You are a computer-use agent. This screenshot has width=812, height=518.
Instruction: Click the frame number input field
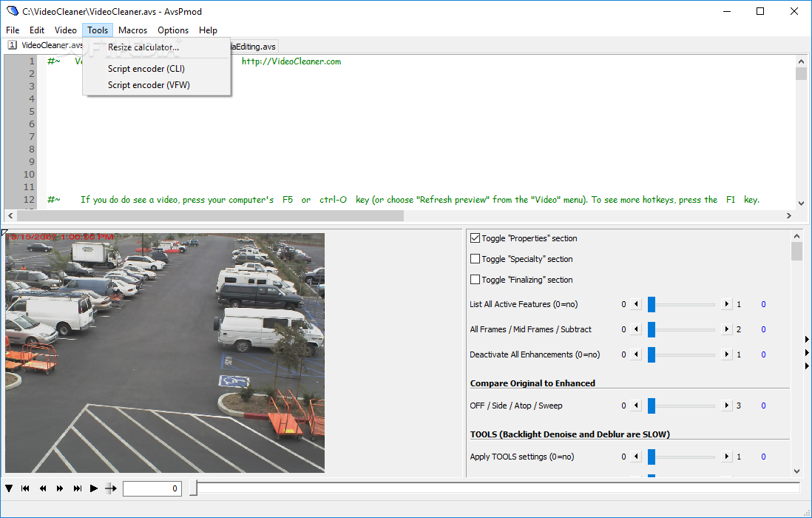pyautogui.click(x=152, y=488)
